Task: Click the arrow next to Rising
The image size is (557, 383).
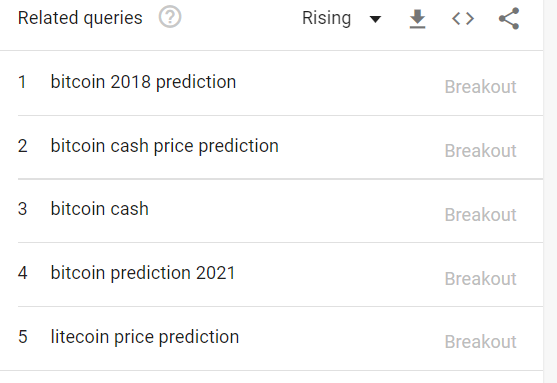Action: tap(375, 19)
